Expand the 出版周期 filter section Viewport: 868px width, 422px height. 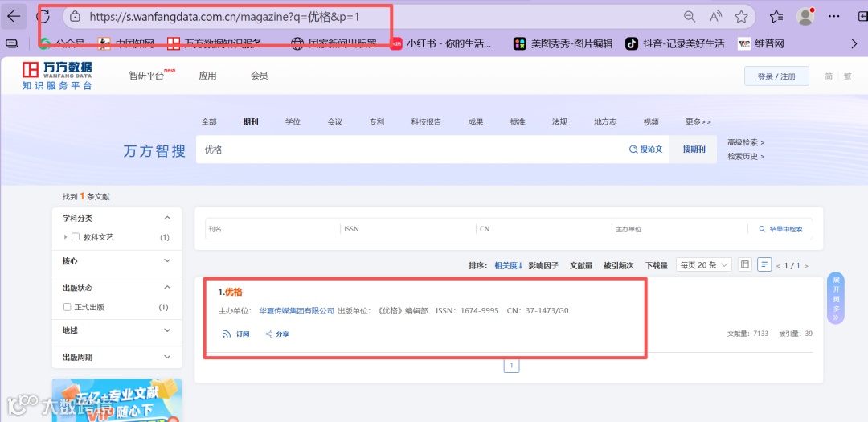click(x=168, y=357)
